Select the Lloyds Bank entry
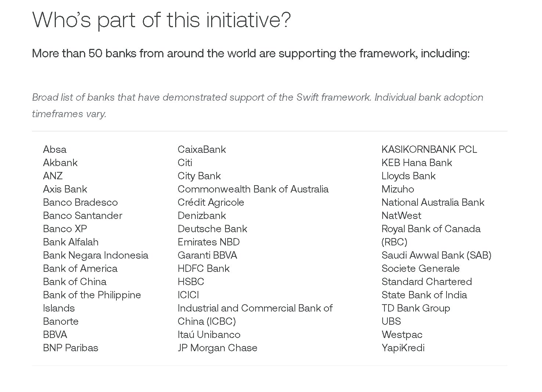This screenshot has width=542, height=392. 408,176
